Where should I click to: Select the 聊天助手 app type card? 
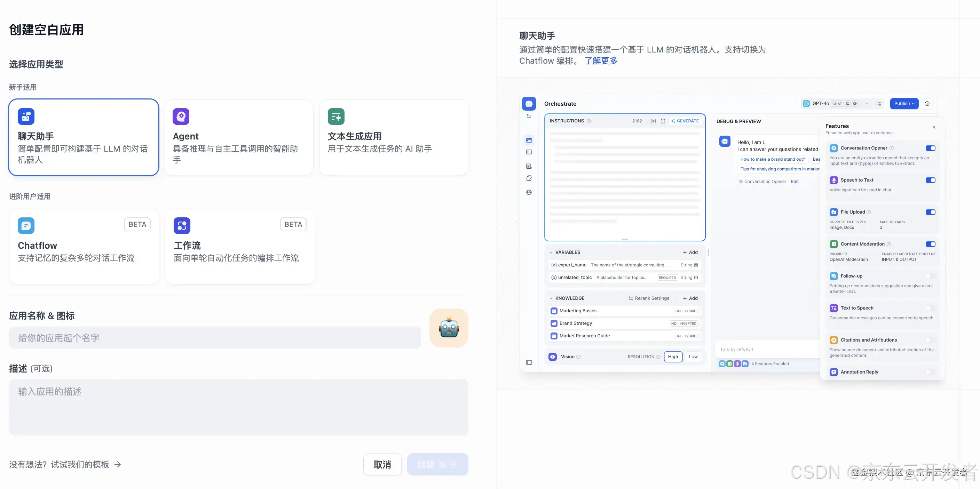click(x=83, y=137)
